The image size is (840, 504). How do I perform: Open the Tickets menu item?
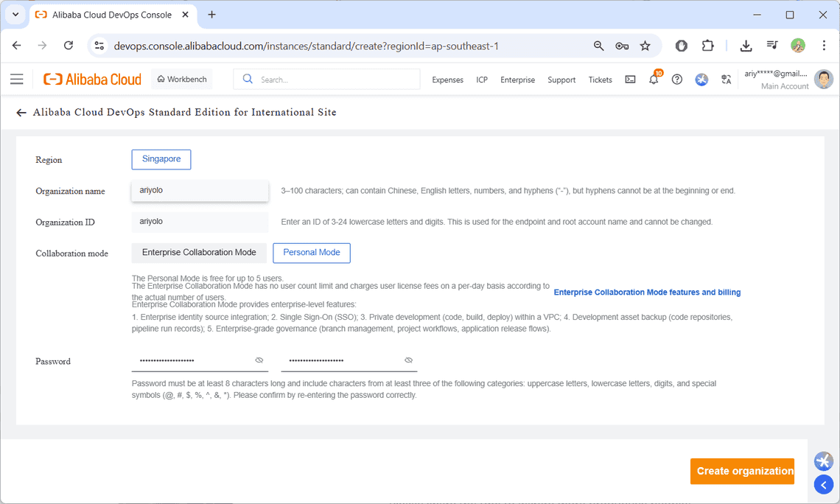point(600,80)
